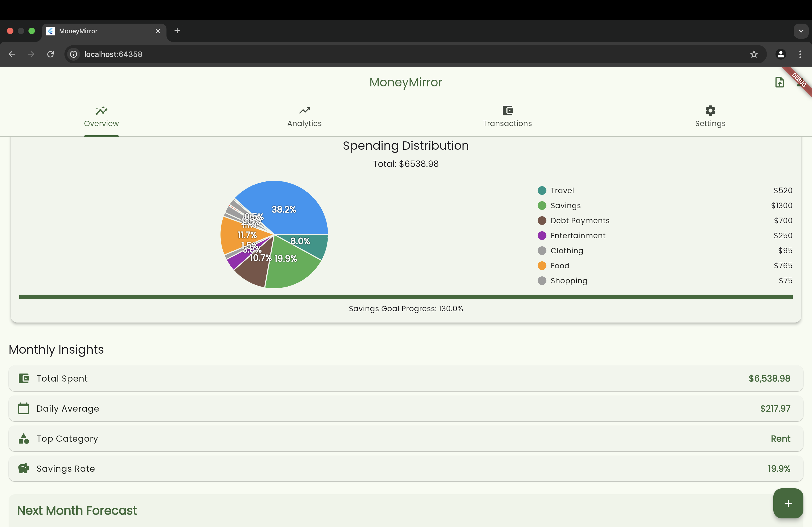Reload the page in the browser
Screen dimensions: 812x527
tap(50, 54)
